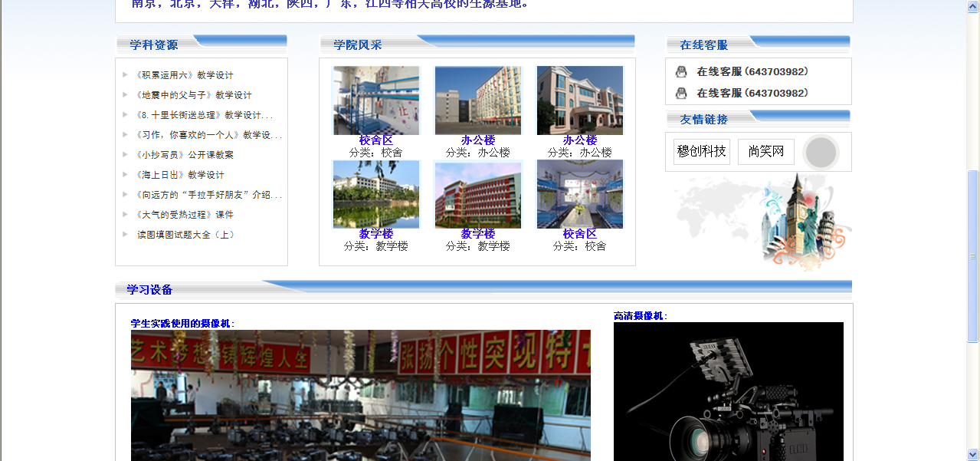
Task: Click the arrow bullet before 《积累运用六》教学设计
Action: coord(125,75)
